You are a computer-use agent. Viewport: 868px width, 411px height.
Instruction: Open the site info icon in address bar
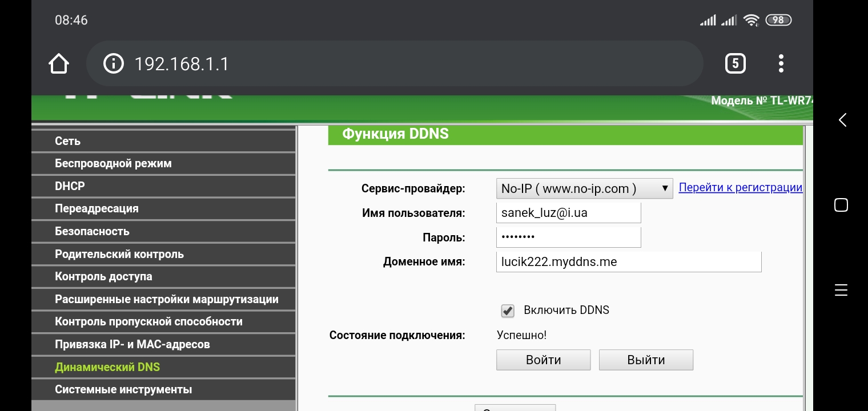click(x=113, y=64)
